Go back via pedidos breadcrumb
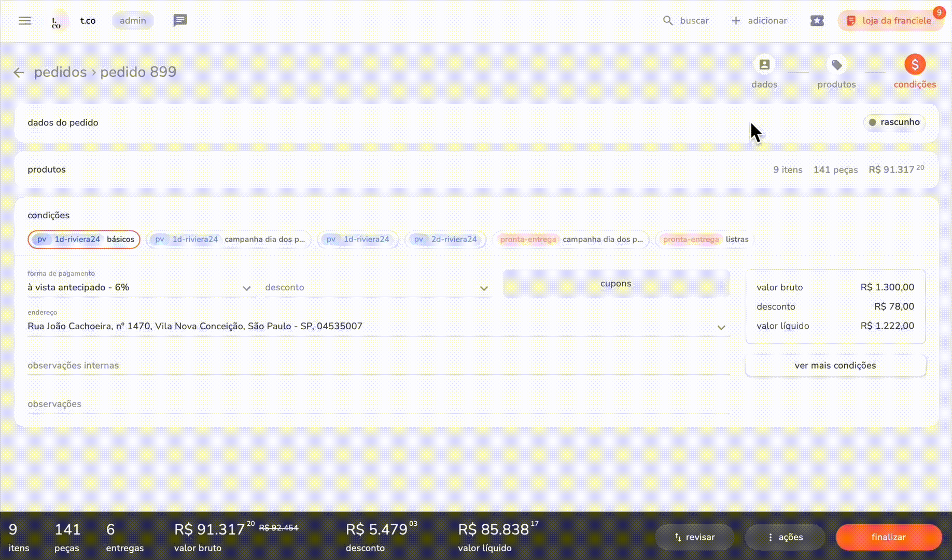The width and height of the screenshot is (952, 560). 60,72
